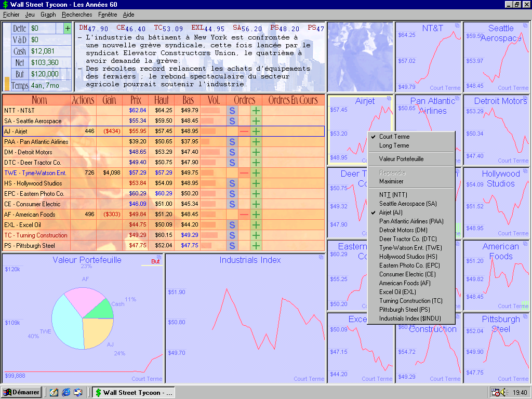Screen dimensions: 532x399
Task: Open the Graph menu
Action: click(x=48, y=15)
